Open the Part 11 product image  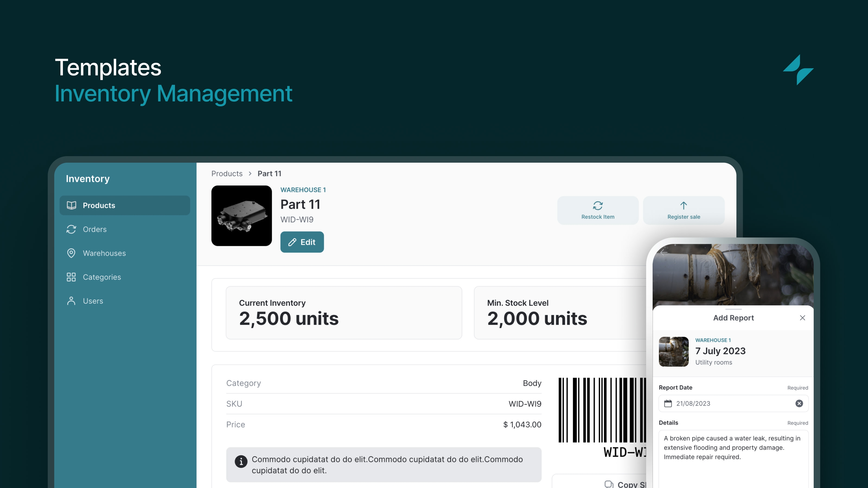[241, 216]
